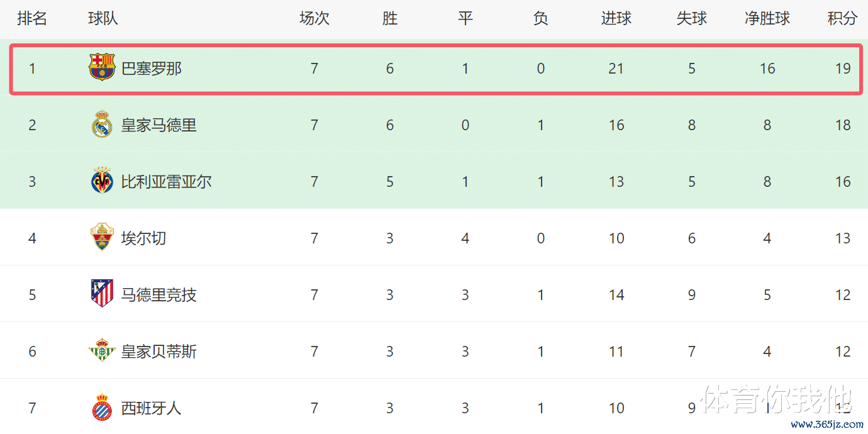868x434 pixels.
Task: Click Barcelona's 19 points value
Action: coord(843,68)
